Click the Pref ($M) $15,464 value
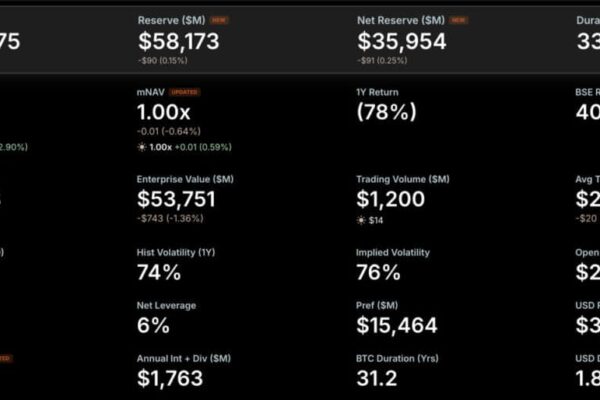Screen dimensions: 600x400 [x=396, y=325]
